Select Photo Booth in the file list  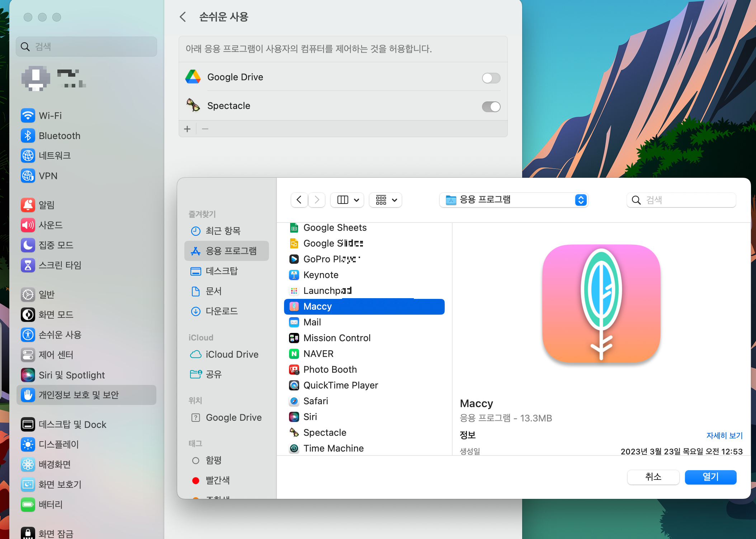pos(330,369)
